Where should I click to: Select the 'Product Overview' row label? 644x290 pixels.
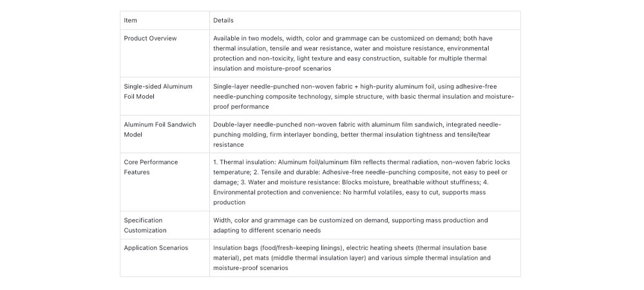(x=150, y=38)
